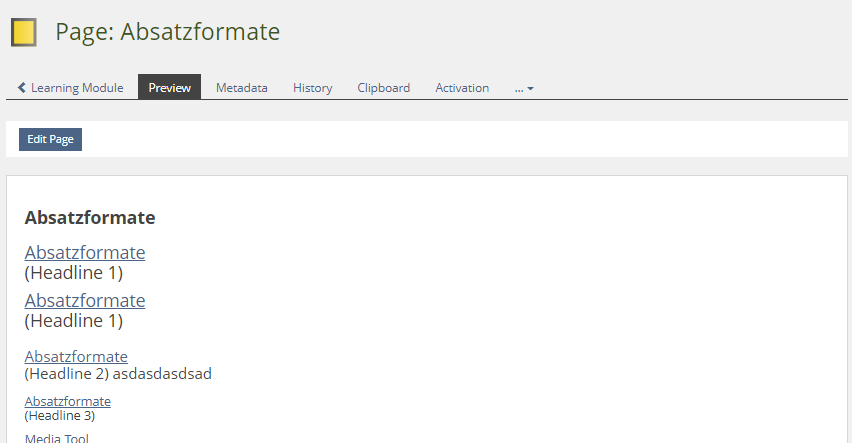This screenshot has height=443, width=852.
Task: Switch to the Preview tab
Action: [x=169, y=88]
